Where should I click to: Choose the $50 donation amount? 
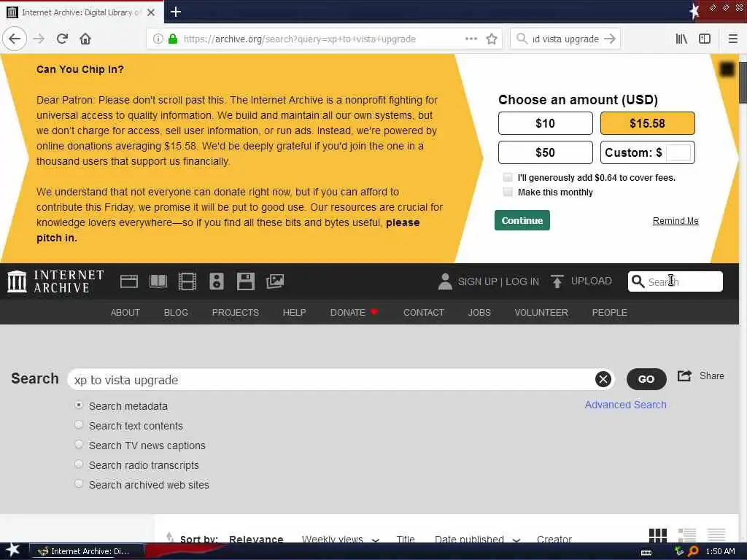(546, 152)
